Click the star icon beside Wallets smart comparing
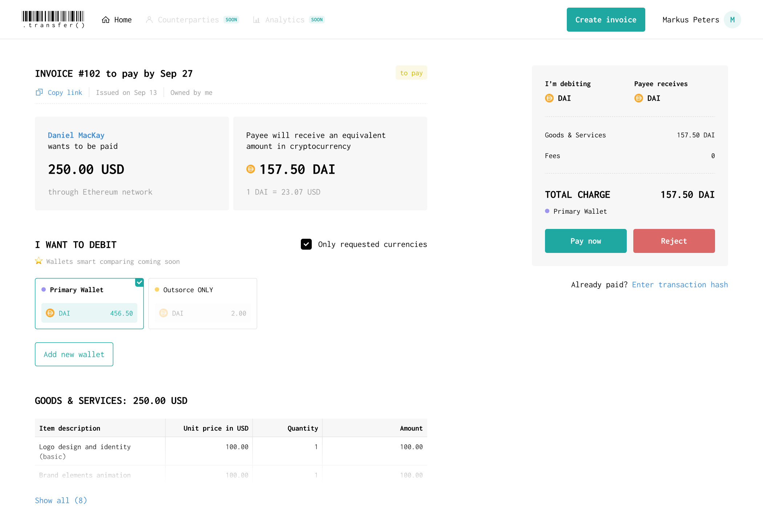Screen dimensions: 763x532 click(x=39, y=261)
